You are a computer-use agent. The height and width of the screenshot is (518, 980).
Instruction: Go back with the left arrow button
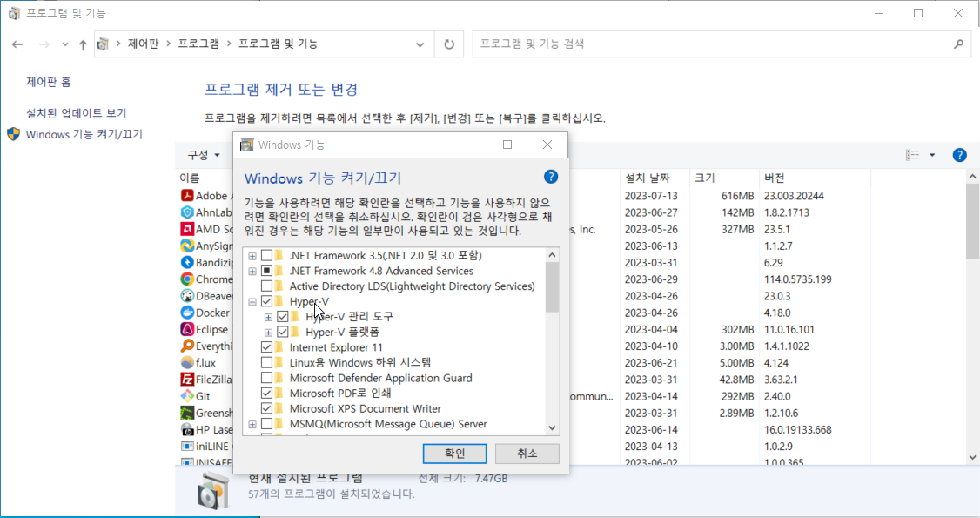[x=17, y=44]
